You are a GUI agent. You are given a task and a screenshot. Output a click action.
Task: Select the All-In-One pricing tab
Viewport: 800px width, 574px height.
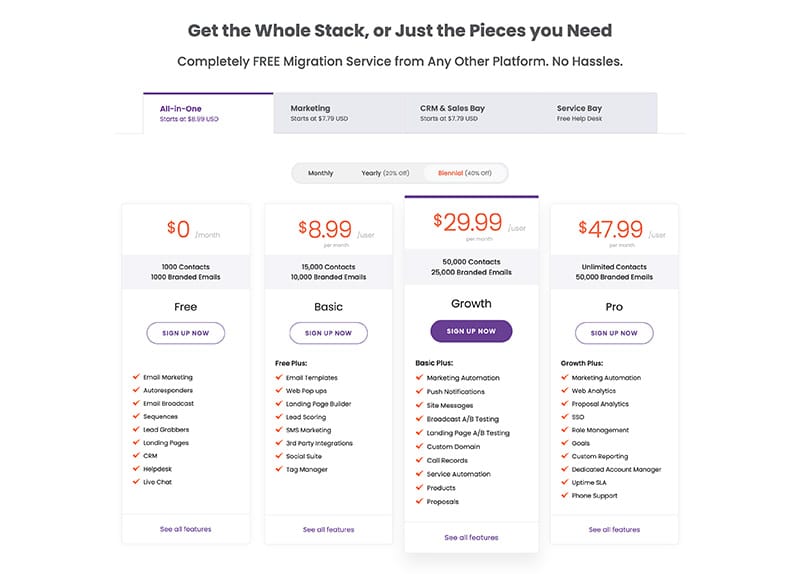(208, 113)
